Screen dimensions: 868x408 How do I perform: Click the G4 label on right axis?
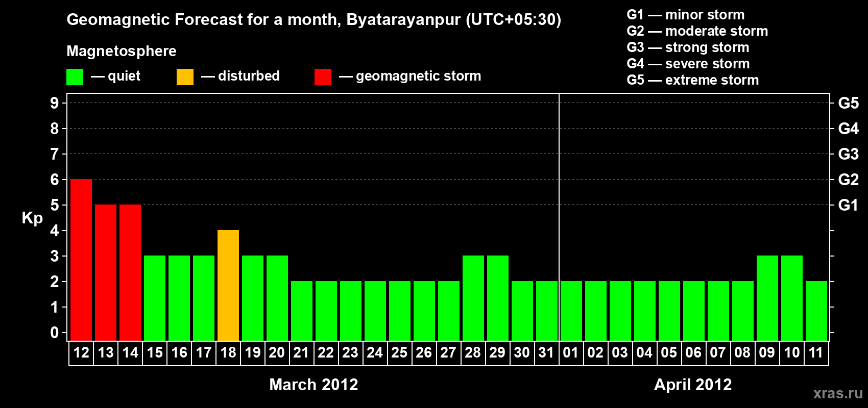pos(848,129)
